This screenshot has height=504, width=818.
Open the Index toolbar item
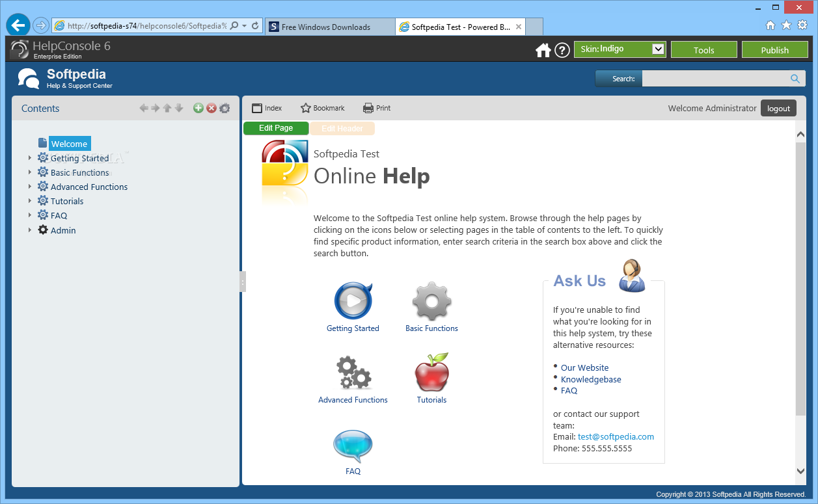pos(267,108)
